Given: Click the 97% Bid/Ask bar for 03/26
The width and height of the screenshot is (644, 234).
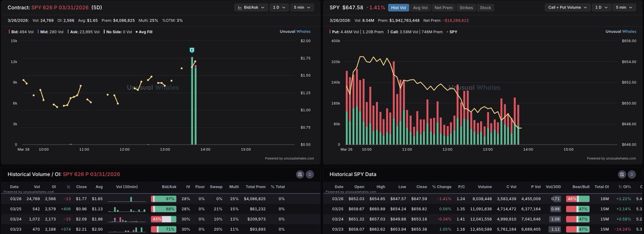Looking at the screenshot, I should [x=163, y=199].
